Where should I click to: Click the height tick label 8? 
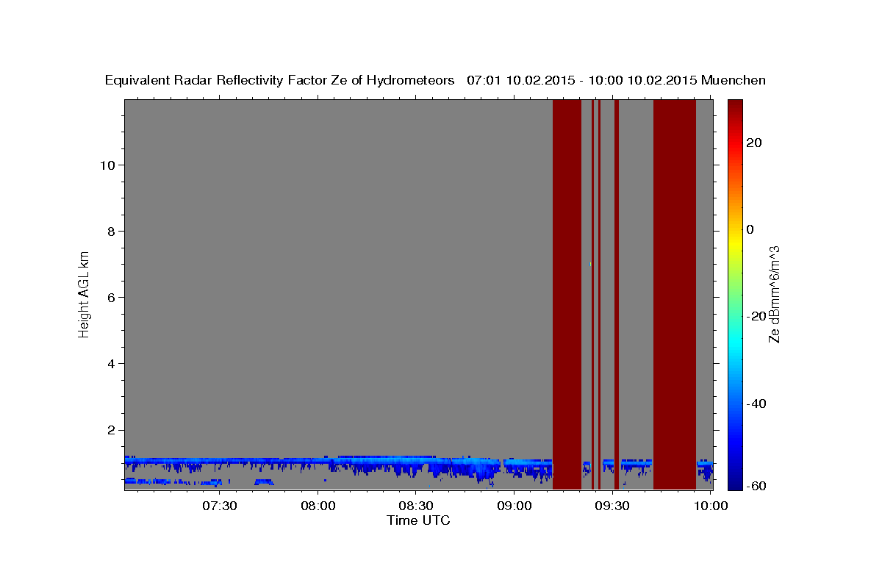(110, 232)
